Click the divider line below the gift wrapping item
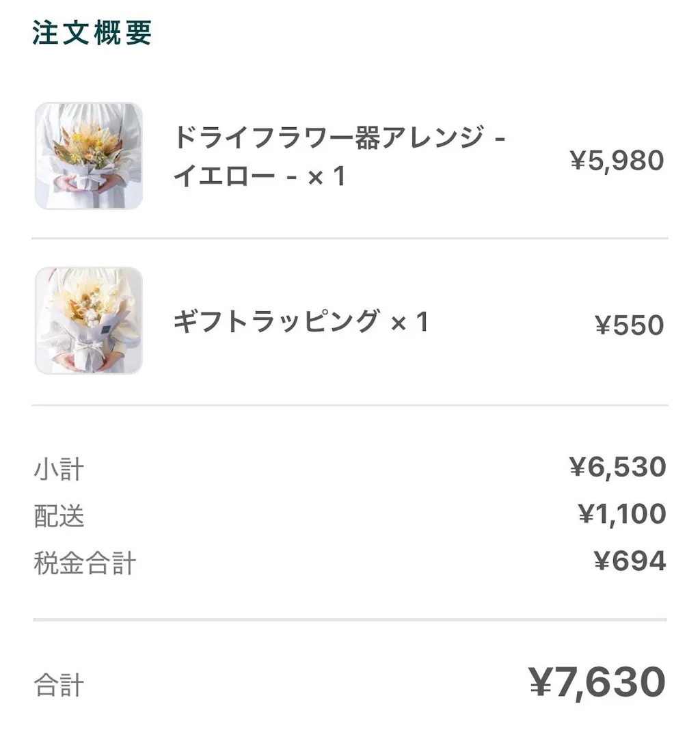This screenshot has width=700, height=741. click(349, 405)
